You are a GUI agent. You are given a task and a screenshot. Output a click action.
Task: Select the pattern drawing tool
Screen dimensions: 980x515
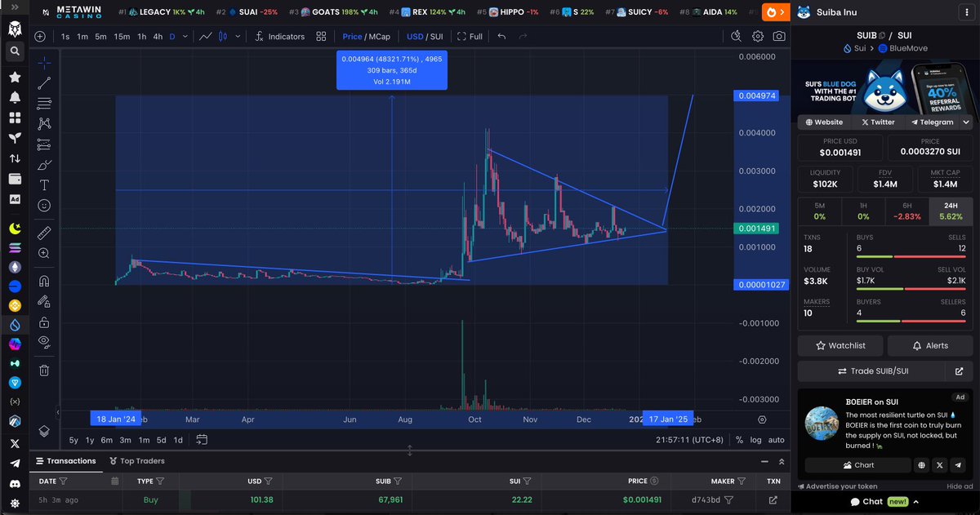44,123
